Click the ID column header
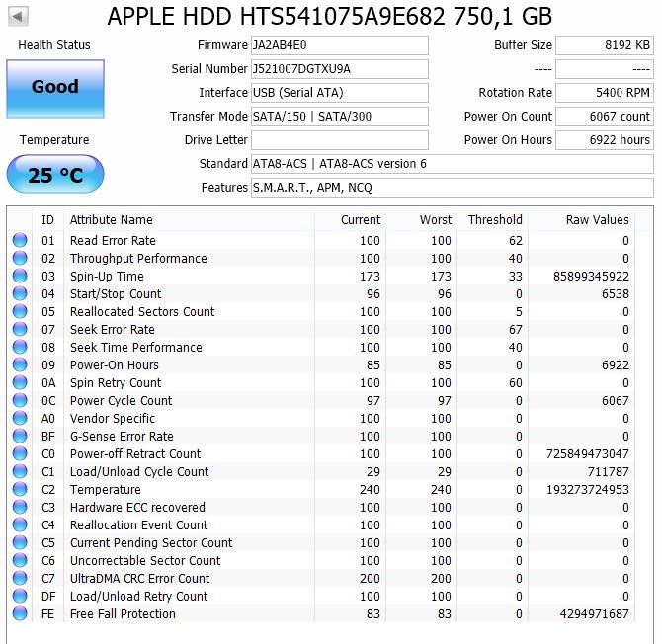 pyautogui.click(x=47, y=219)
